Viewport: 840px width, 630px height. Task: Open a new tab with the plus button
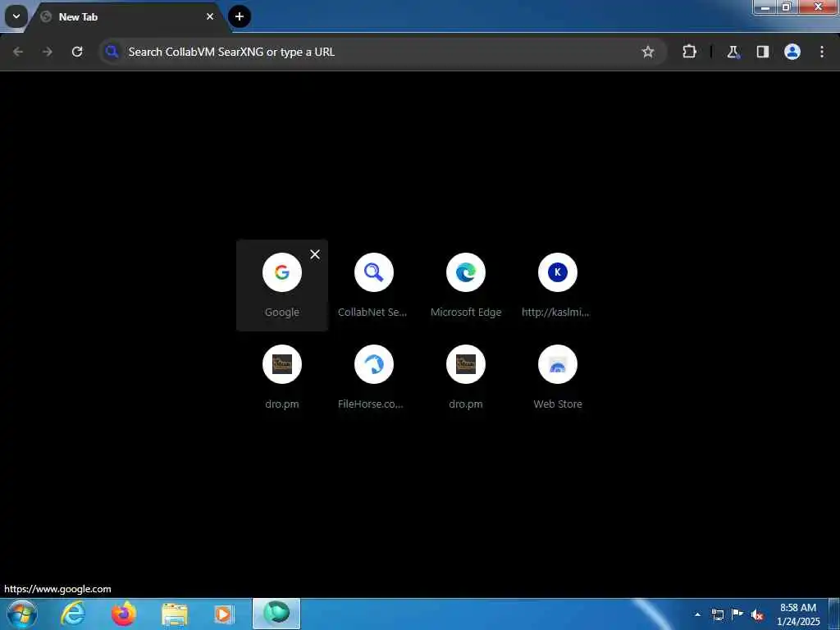(x=240, y=16)
